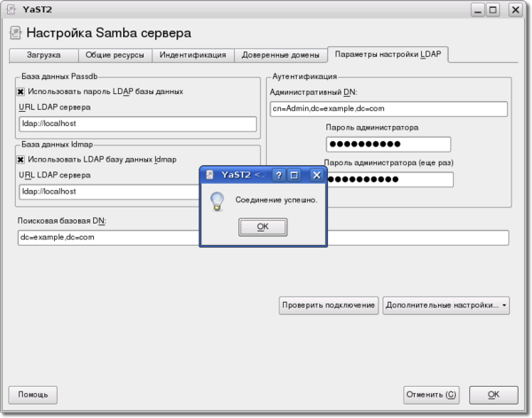Uncheck "Использовать LDAP базу данных Idmap"
This screenshot has height=418, width=532.
[20, 160]
